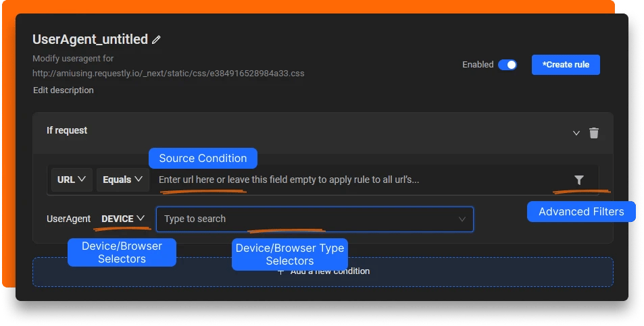The height and width of the screenshot is (326, 644).
Task: Delete the condition with the trash icon
Action: [594, 133]
